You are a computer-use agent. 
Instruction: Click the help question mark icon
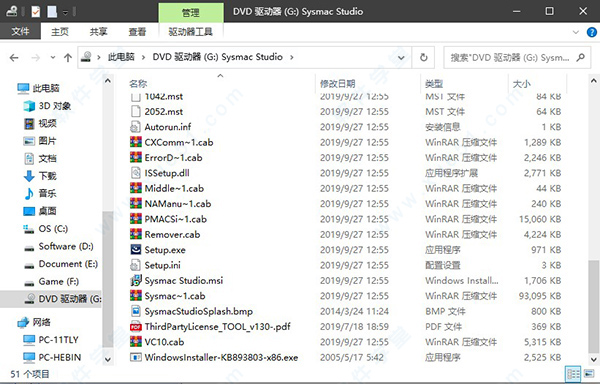coord(592,32)
